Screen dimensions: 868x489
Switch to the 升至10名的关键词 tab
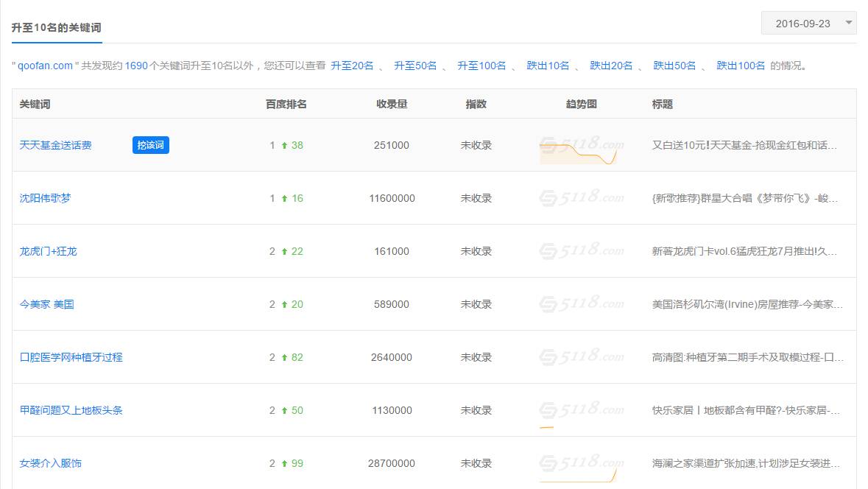click(57, 27)
